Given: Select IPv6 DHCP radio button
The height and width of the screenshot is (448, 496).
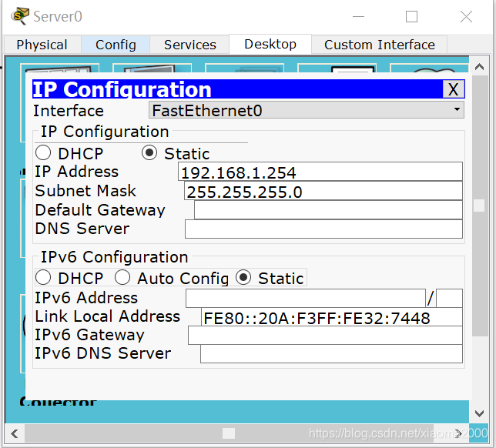Looking at the screenshot, I should tap(43, 278).
